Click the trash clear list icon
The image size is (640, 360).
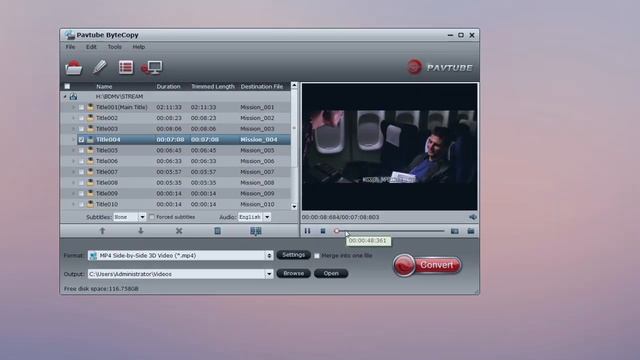pos(218,231)
